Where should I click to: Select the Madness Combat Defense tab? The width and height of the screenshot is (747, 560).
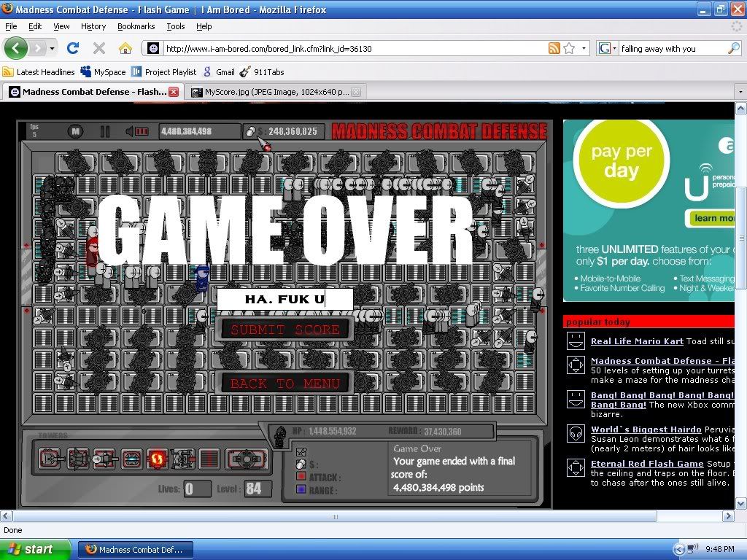pos(94,92)
